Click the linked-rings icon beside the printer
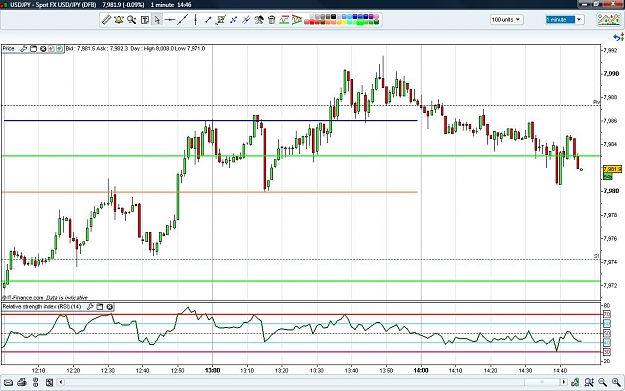The image size is (625, 391). click(35, 383)
